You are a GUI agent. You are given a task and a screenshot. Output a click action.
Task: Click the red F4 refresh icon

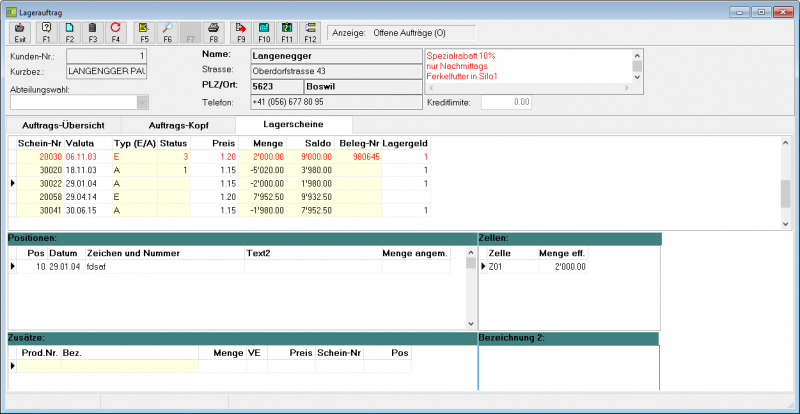tap(116, 32)
